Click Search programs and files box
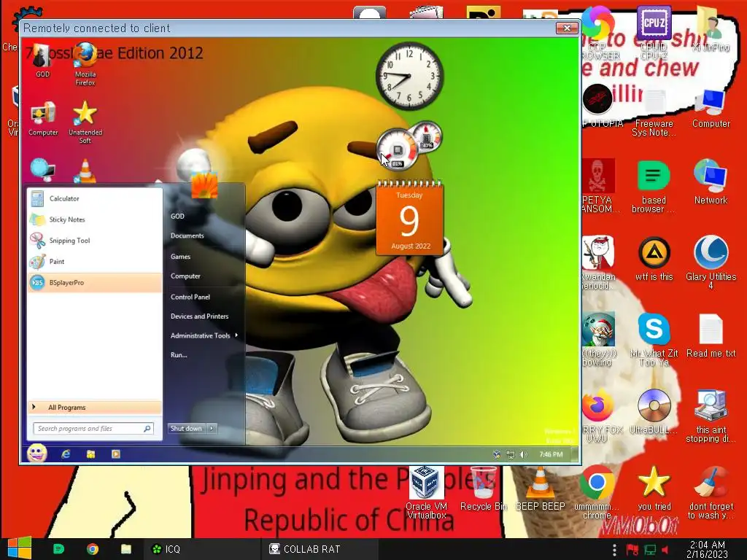The width and height of the screenshot is (747, 560). coord(93,429)
